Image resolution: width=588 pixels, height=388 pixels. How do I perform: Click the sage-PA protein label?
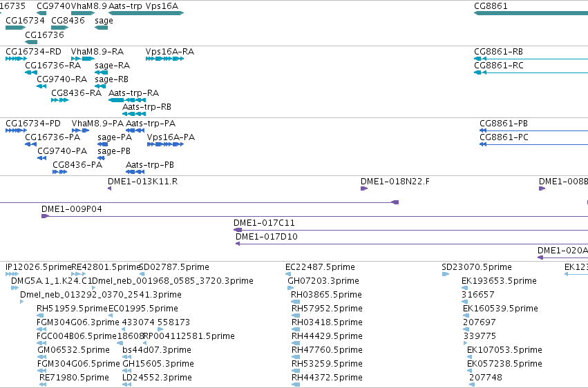[115, 137]
